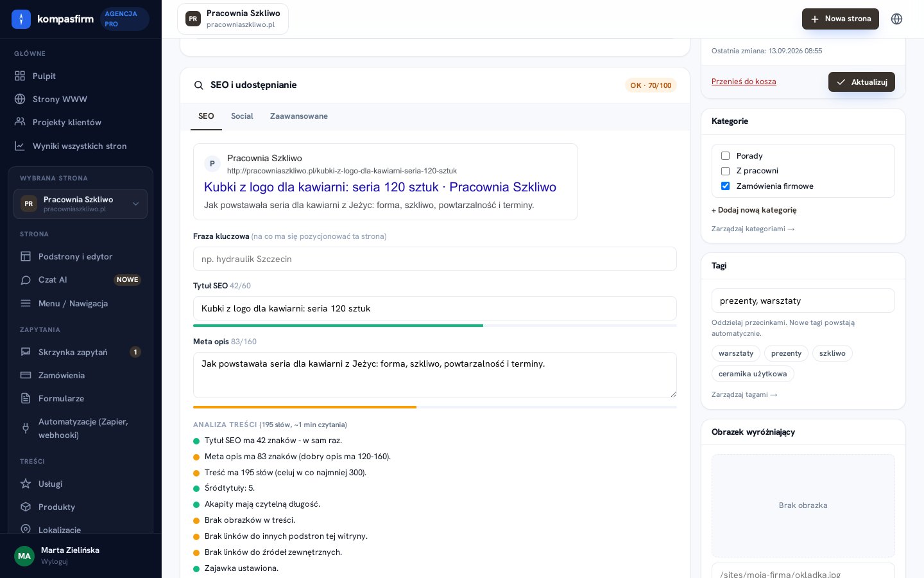Click the kompasfirm compass logo

(21, 19)
